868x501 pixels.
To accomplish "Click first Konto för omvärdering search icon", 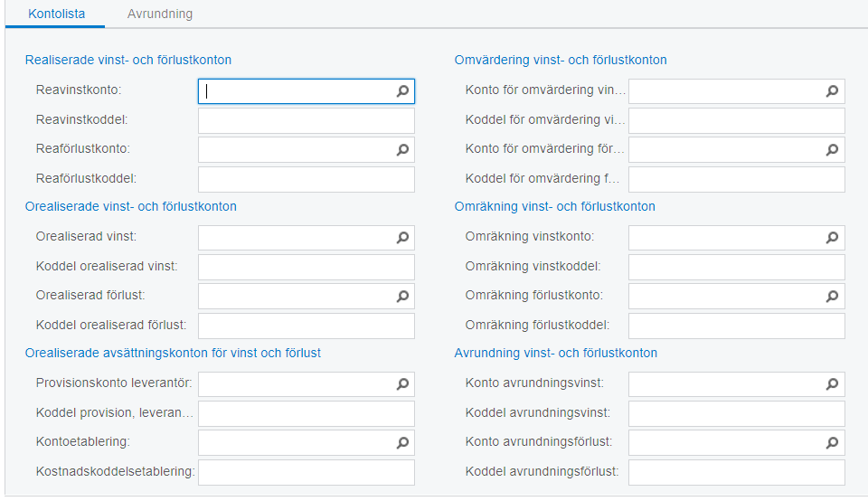I will [833, 91].
